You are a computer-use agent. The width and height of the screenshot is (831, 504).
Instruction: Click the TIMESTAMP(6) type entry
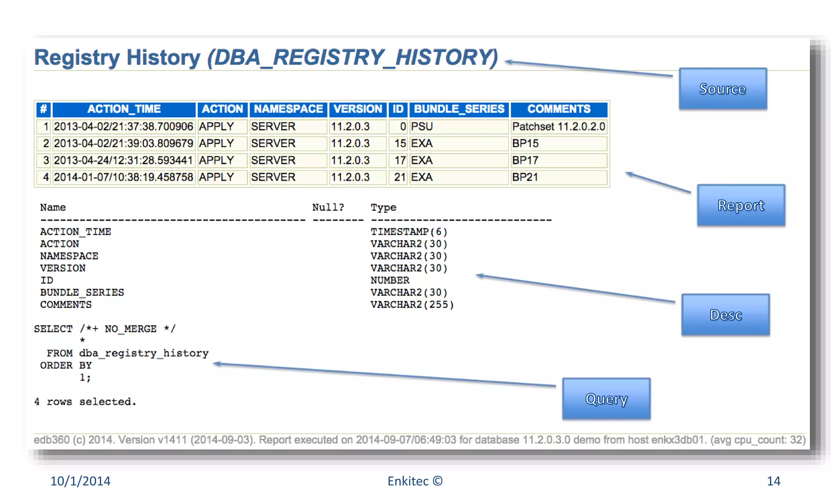tap(409, 232)
